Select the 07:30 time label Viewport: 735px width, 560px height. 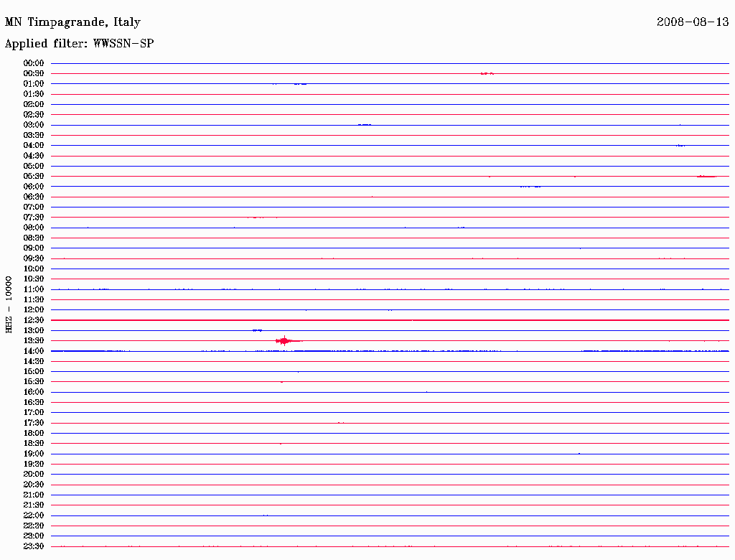point(34,217)
